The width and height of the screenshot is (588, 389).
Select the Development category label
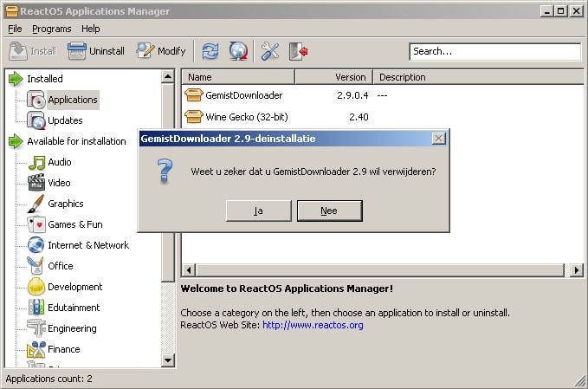[75, 287]
